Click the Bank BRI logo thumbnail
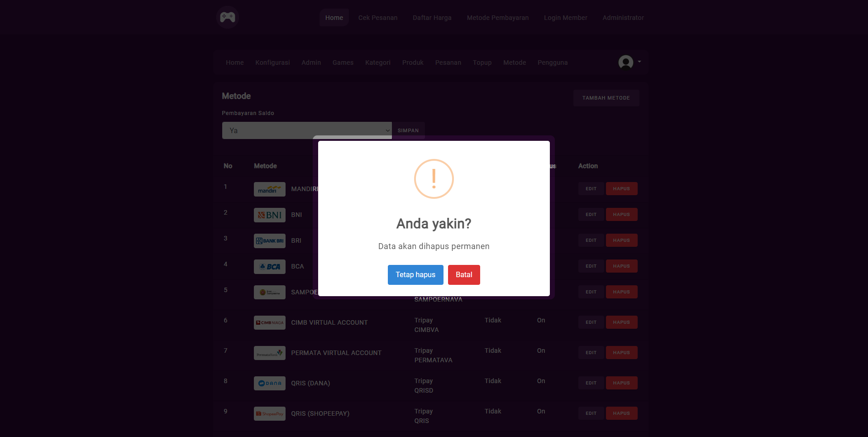868x437 pixels. pyautogui.click(x=270, y=241)
